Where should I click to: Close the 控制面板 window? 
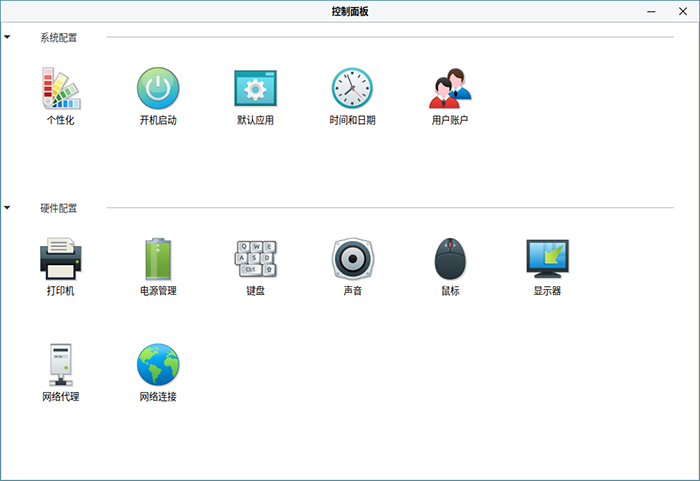point(683,11)
